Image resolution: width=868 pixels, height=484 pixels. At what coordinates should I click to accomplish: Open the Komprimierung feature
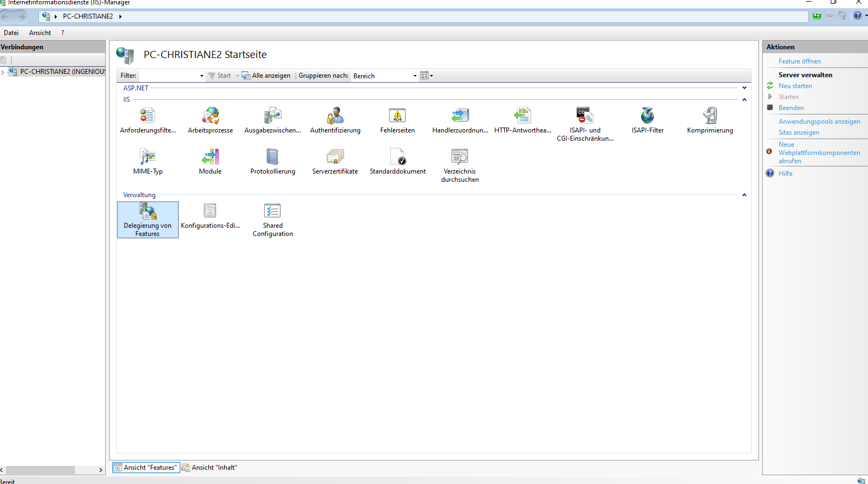[710, 121]
